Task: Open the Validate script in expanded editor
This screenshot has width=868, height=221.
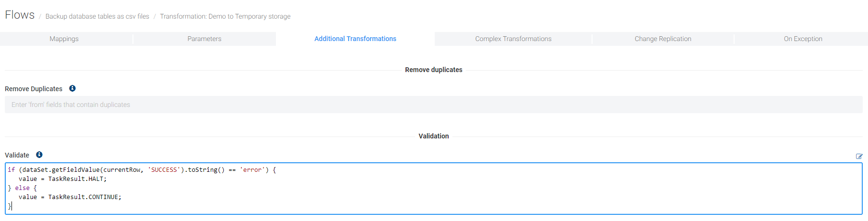Action: click(859, 156)
